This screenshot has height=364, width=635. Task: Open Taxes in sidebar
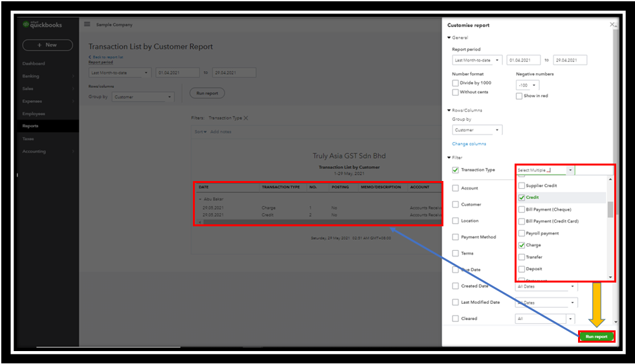pos(28,139)
